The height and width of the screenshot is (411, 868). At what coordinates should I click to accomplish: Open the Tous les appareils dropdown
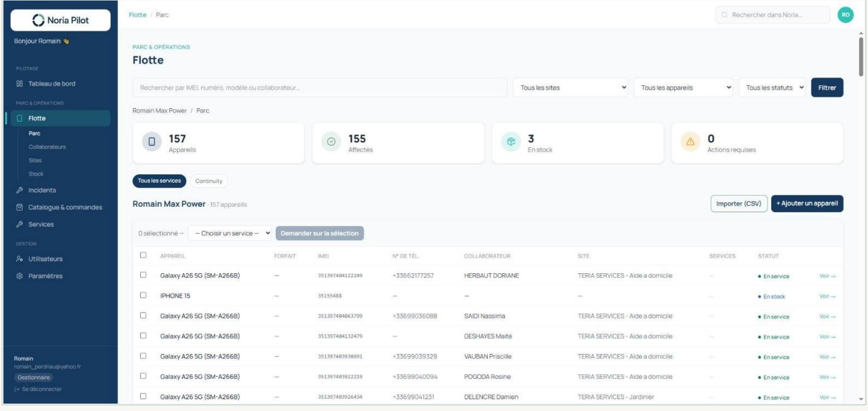(683, 88)
